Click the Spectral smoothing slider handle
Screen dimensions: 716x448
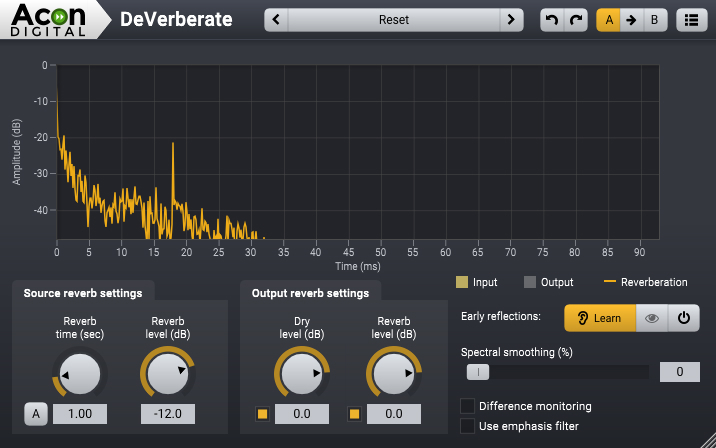click(x=478, y=372)
